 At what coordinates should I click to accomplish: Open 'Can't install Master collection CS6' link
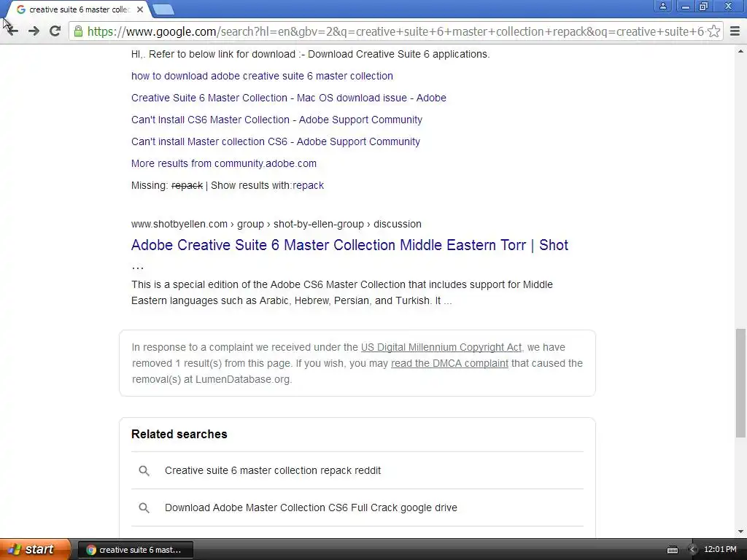point(276,142)
